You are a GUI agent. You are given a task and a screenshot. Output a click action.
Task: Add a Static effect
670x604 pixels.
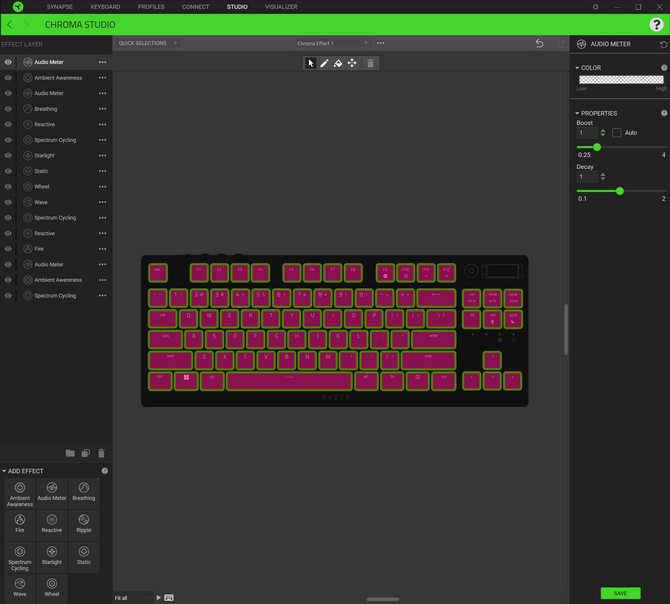[x=84, y=557]
